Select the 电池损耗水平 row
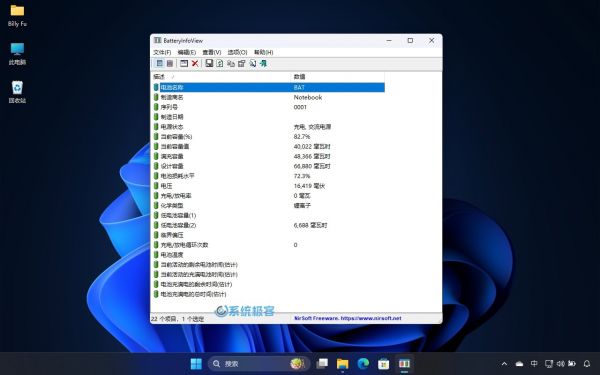 click(268, 176)
